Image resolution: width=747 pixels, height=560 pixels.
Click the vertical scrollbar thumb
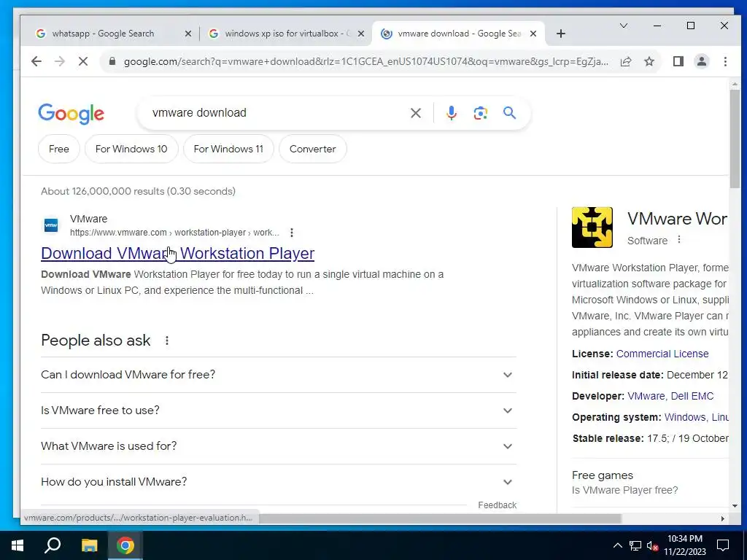(x=734, y=138)
